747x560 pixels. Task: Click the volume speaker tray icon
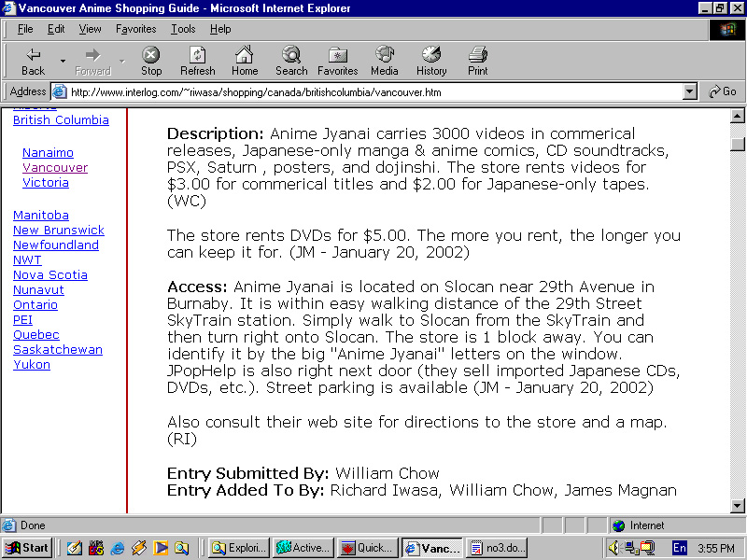pyautogui.click(x=614, y=549)
